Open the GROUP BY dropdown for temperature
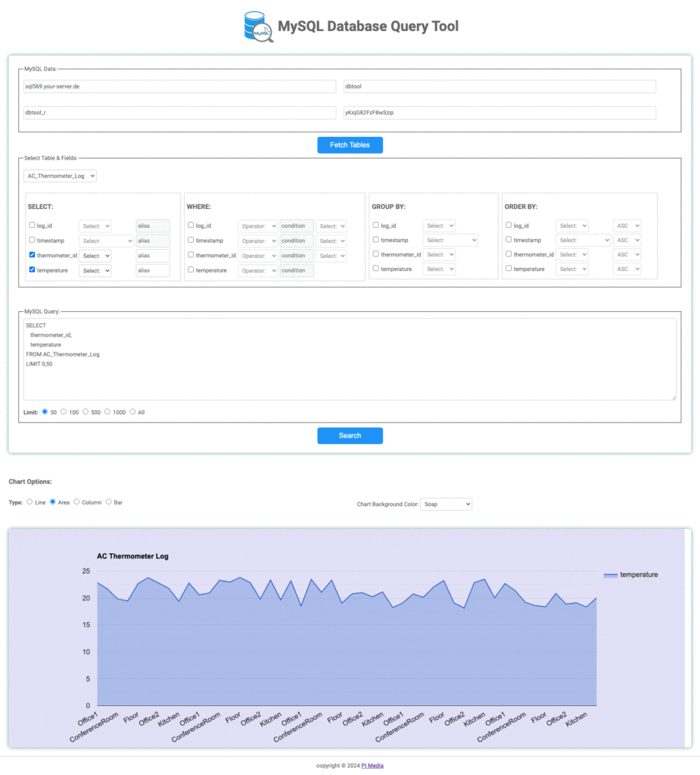 439,269
